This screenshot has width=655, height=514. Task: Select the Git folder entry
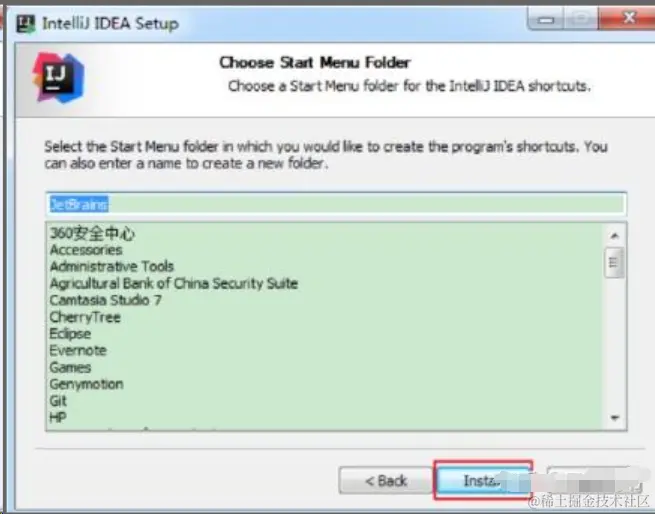58,401
